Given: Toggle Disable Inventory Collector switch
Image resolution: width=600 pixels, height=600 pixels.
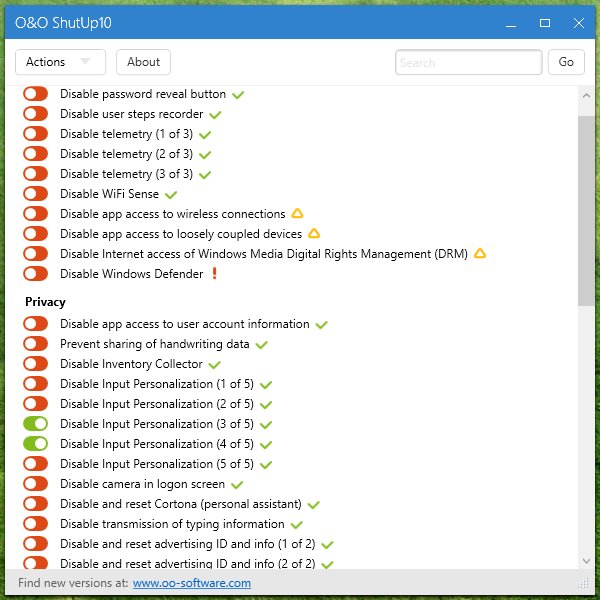Looking at the screenshot, I should (36, 364).
